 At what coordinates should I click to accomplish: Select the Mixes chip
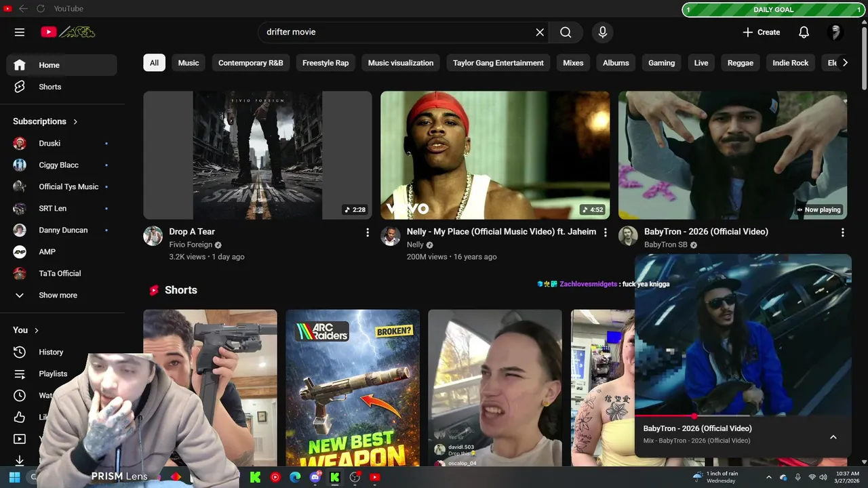(573, 62)
